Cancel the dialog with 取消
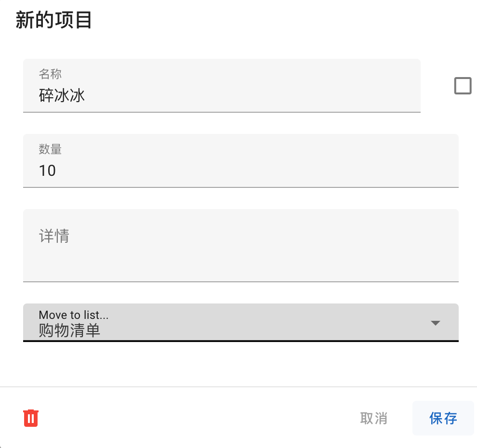The width and height of the screenshot is (477, 448). (x=373, y=418)
